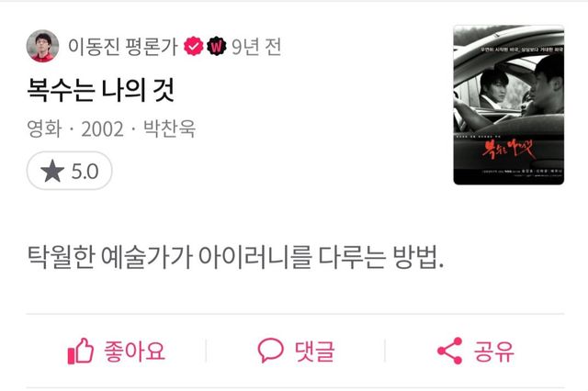The height and width of the screenshot is (391, 588).
Task: Tap the 공유 share button label
Action: tap(494, 352)
